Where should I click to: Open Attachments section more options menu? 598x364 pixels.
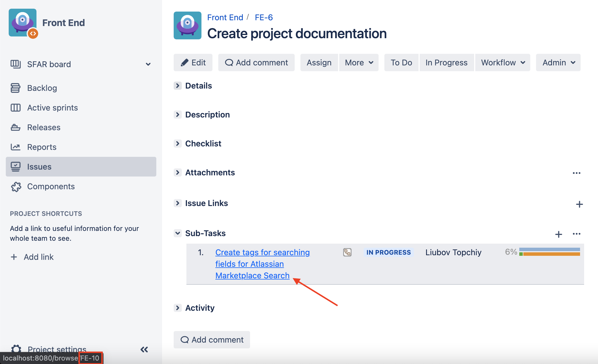(x=576, y=173)
